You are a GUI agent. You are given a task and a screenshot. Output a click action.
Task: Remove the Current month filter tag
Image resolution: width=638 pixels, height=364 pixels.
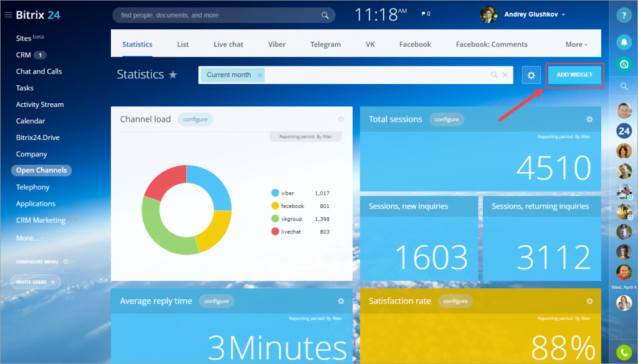click(x=260, y=75)
